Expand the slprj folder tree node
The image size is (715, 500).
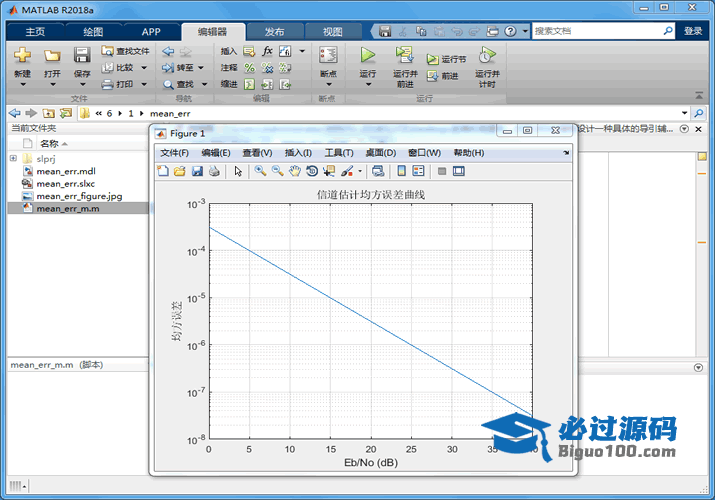pyautogui.click(x=13, y=158)
